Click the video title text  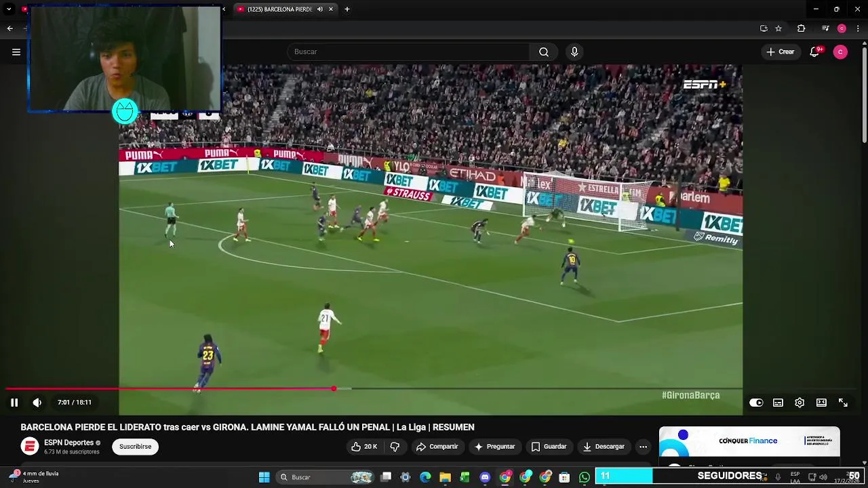coord(248,427)
